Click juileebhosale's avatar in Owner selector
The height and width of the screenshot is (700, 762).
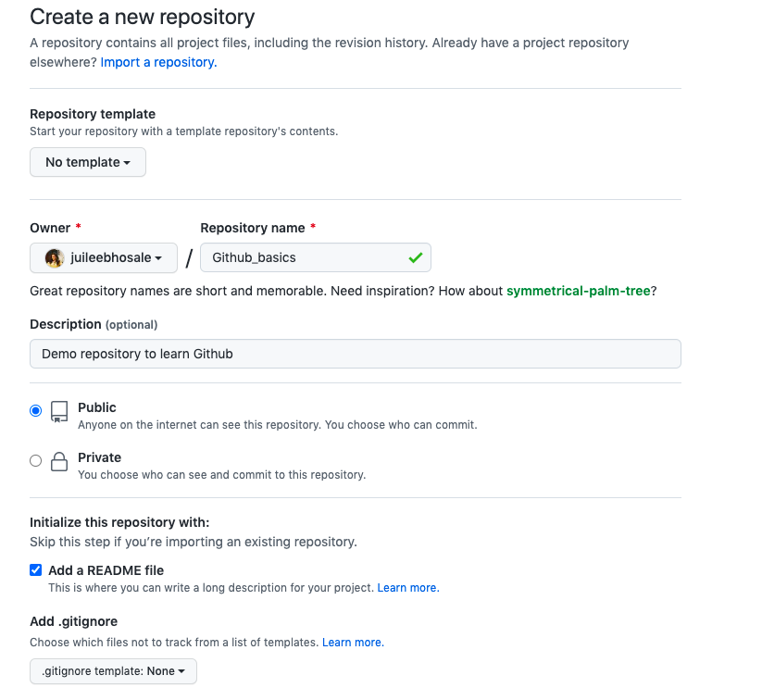[54, 257]
